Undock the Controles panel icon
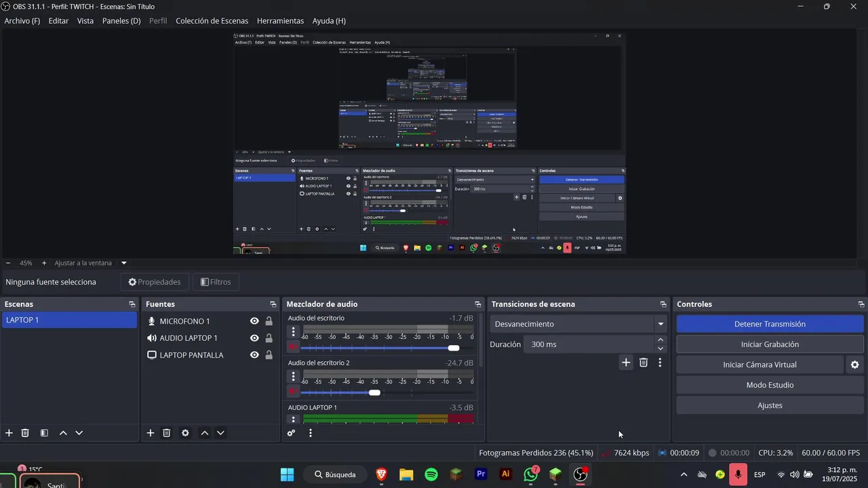 pyautogui.click(x=861, y=304)
